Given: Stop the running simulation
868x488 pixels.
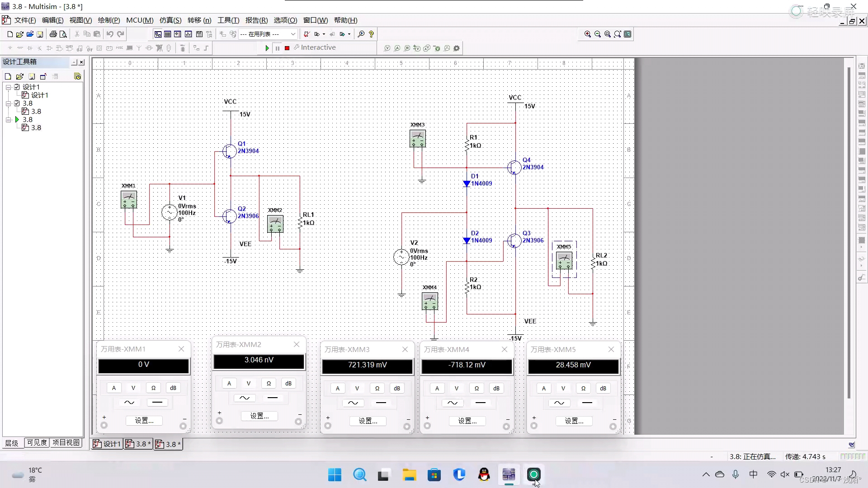Looking at the screenshot, I should click(x=287, y=48).
